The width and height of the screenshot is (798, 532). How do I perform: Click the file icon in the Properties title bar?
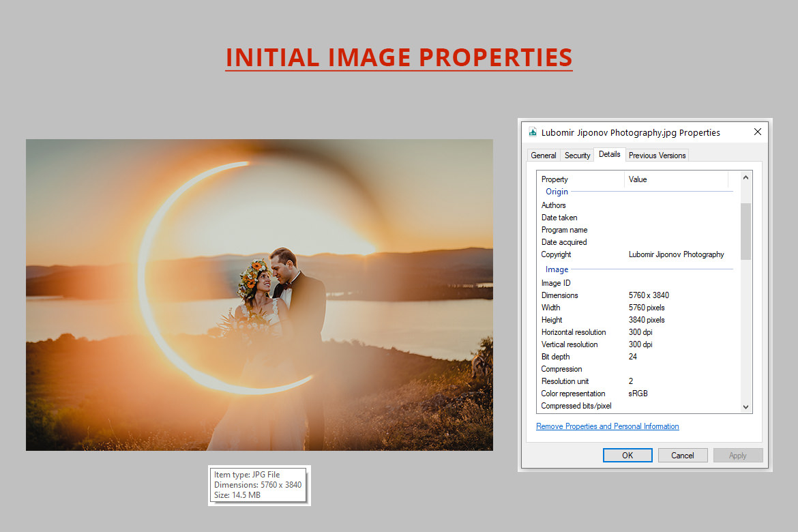click(x=532, y=132)
